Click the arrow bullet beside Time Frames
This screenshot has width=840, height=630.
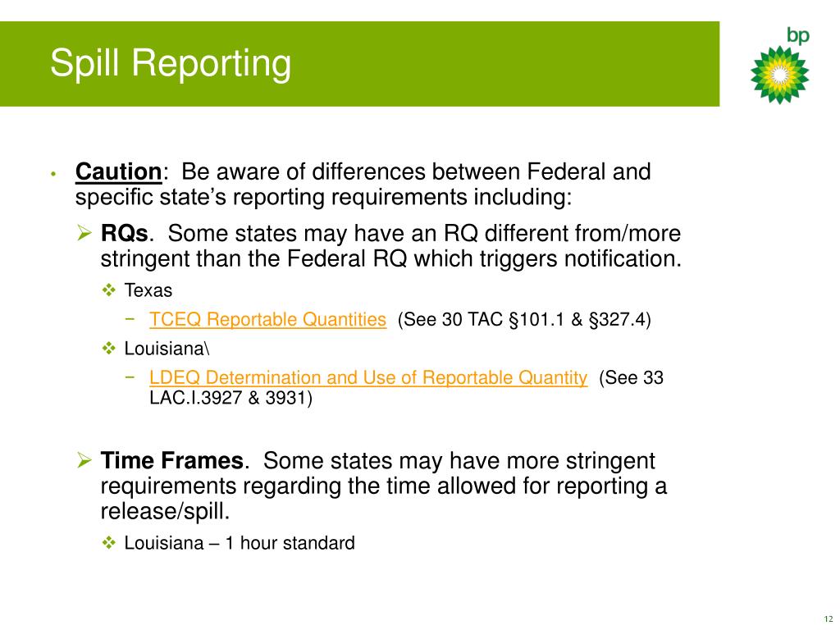coord(84,460)
